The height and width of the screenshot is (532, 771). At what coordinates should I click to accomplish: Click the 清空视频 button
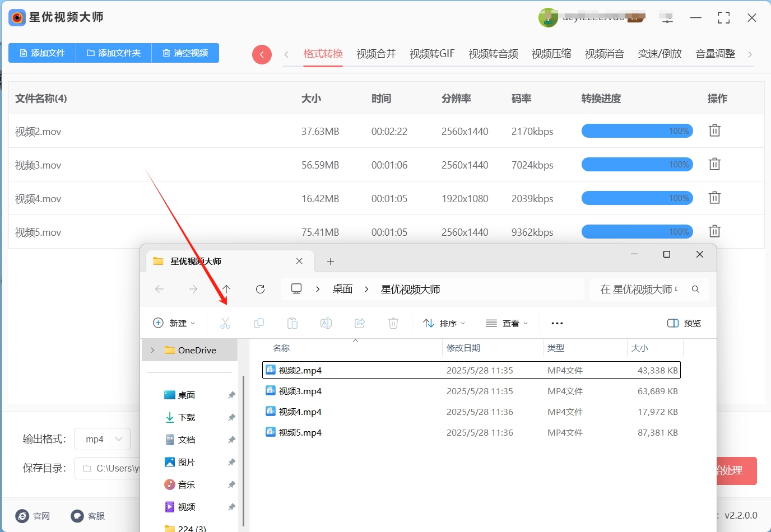(x=185, y=53)
